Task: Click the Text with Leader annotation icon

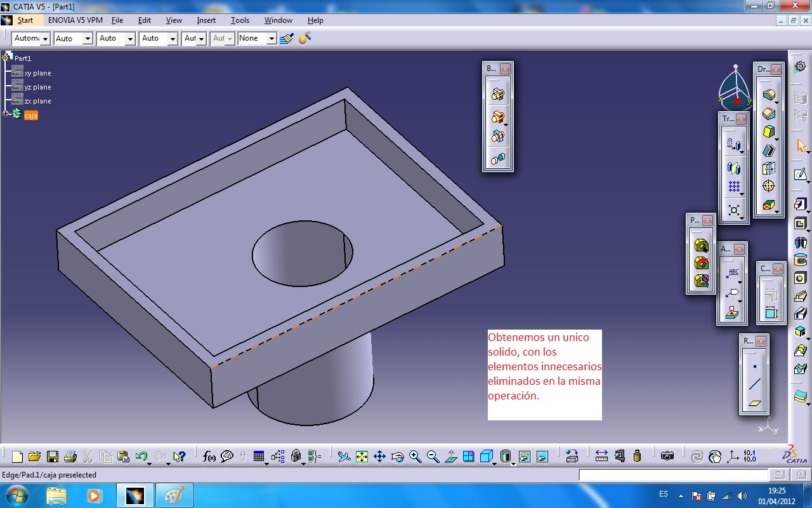Action: pyautogui.click(x=733, y=274)
